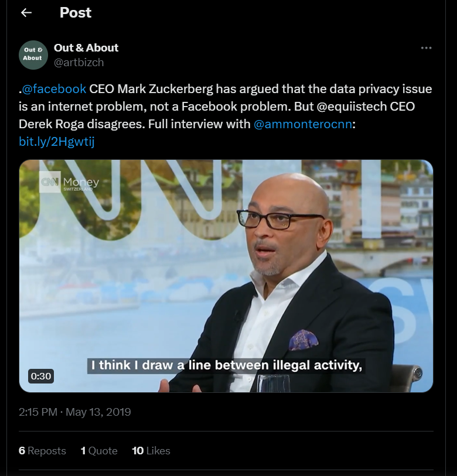Open the three-dot more options menu
Image resolution: width=457 pixels, height=476 pixels.
click(x=426, y=48)
